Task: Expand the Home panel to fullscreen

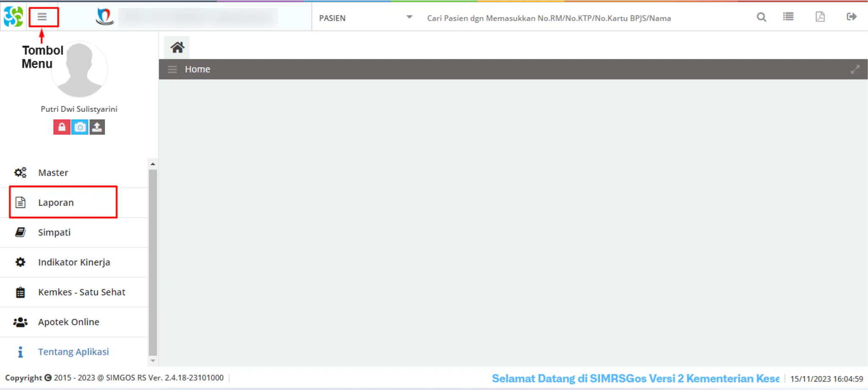Action: click(x=855, y=69)
